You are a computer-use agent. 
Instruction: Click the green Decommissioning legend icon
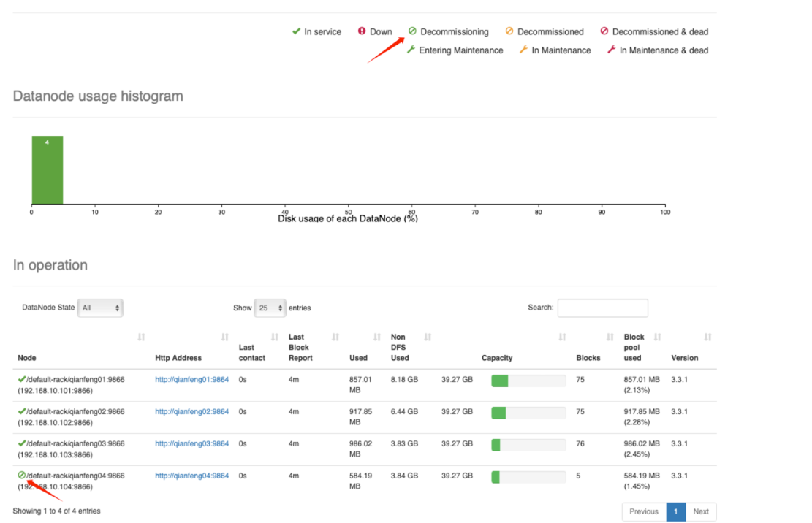pyautogui.click(x=412, y=31)
